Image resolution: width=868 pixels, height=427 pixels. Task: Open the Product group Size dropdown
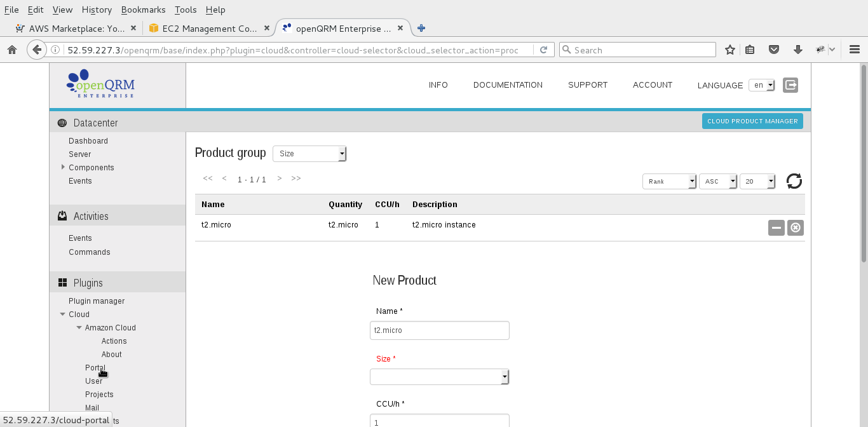click(x=309, y=153)
